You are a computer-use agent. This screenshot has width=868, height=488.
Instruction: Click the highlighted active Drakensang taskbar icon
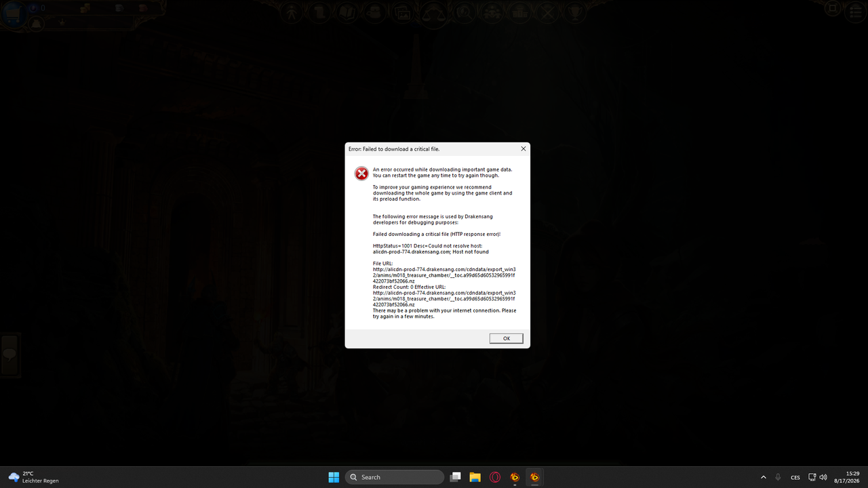(x=534, y=477)
